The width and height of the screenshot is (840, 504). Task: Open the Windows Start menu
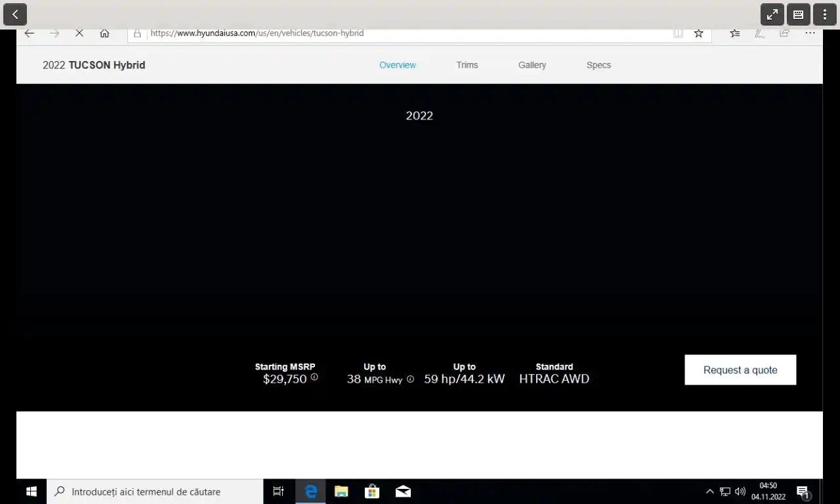click(x=31, y=492)
